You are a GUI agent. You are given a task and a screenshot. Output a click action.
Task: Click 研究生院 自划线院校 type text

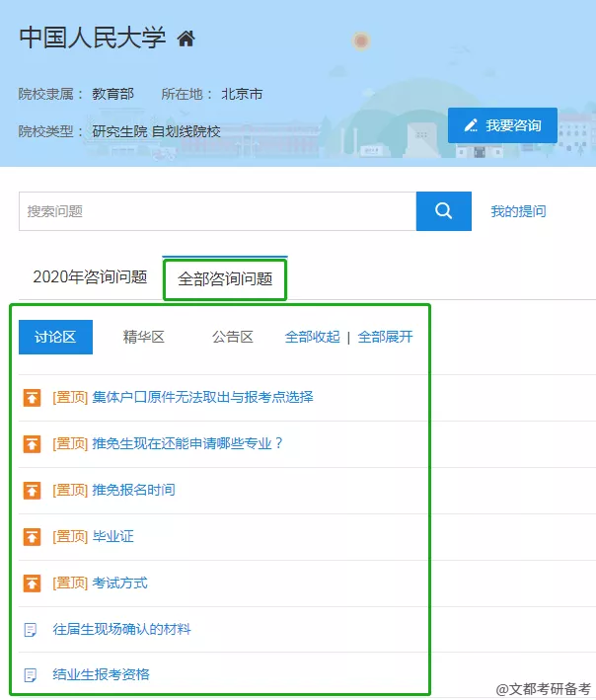156,131
